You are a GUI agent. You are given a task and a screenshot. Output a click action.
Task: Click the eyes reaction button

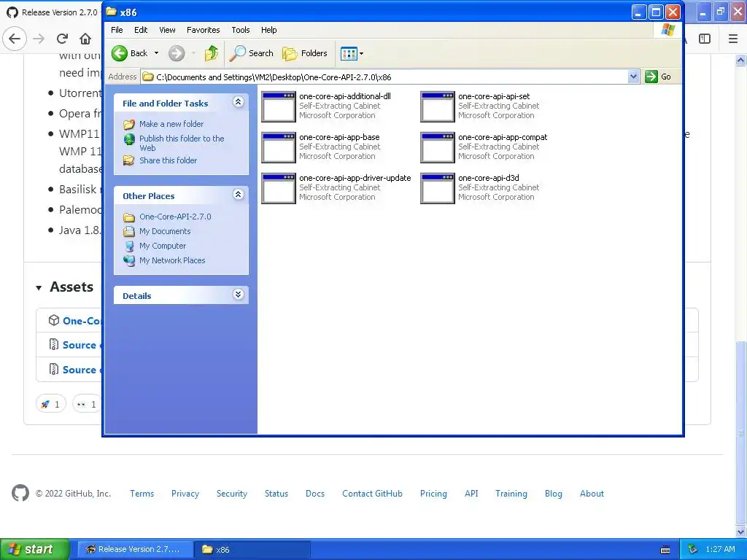pyautogui.click(x=87, y=404)
